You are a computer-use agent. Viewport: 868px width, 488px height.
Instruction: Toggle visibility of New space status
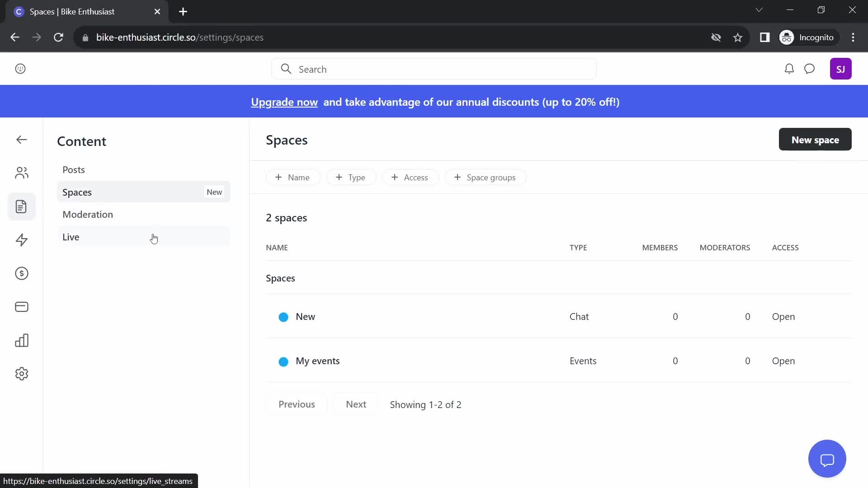tap(284, 316)
